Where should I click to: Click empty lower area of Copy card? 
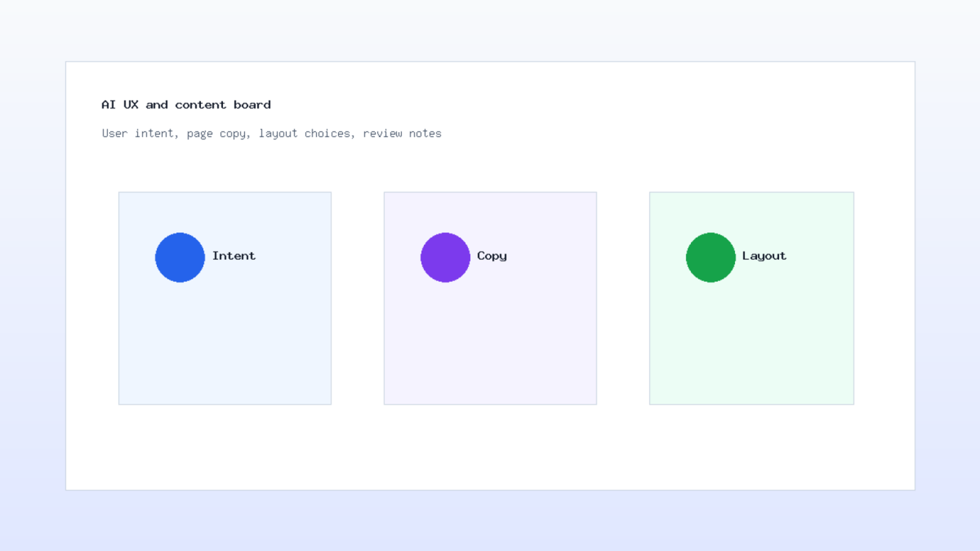click(490, 349)
